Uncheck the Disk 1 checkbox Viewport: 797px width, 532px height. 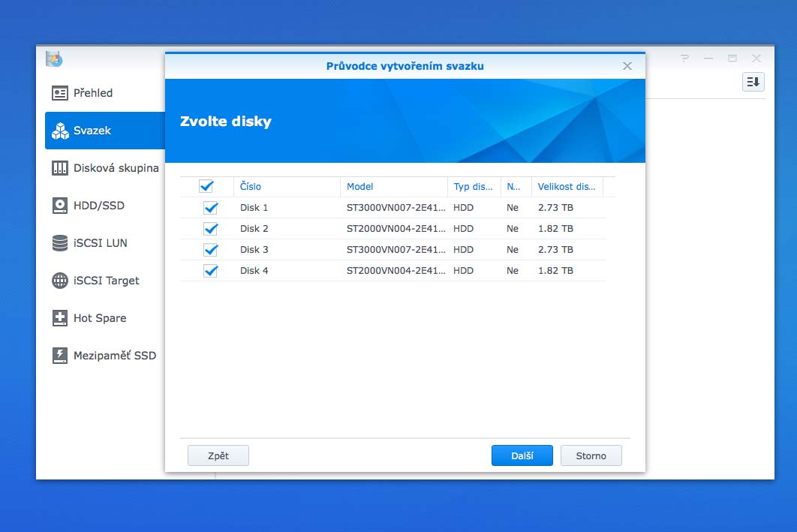coord(211,208)
